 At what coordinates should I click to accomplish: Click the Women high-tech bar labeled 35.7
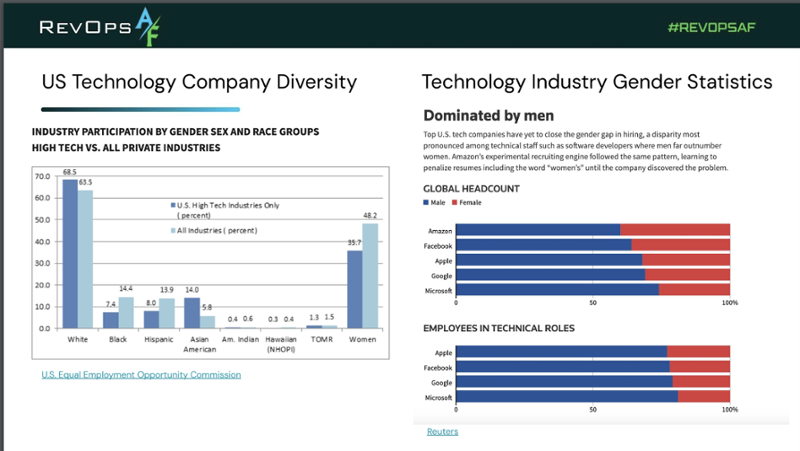(x=355, y=289)
